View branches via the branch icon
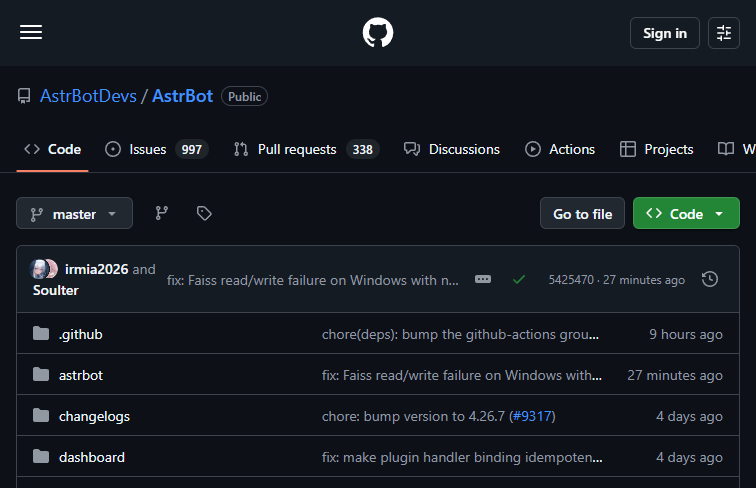Image resolution: width=756 pixels, height=488 pixels. (162, 213)
